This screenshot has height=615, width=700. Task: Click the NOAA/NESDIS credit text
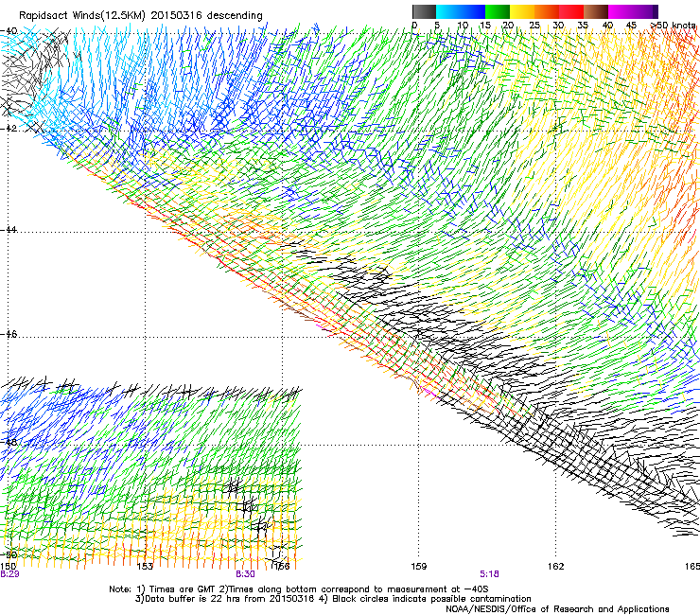coord(557,609)
